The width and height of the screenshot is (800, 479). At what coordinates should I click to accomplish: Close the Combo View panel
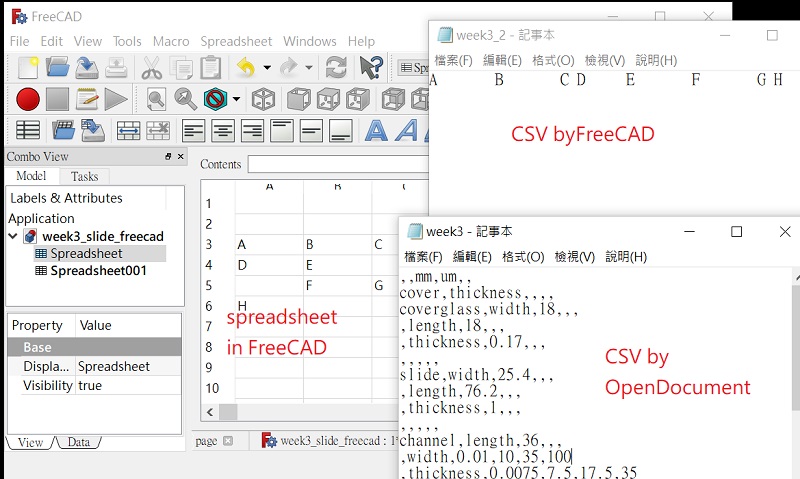tap(180, 157)
